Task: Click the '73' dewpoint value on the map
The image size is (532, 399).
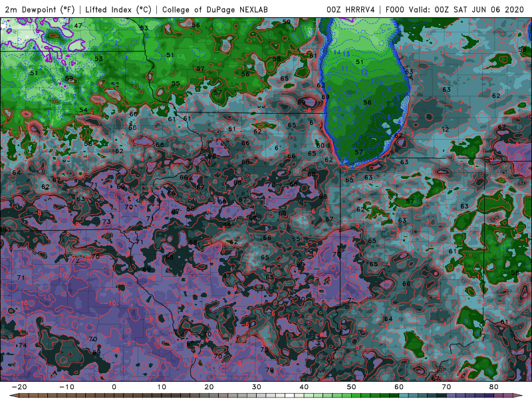Action: point(106,221)
